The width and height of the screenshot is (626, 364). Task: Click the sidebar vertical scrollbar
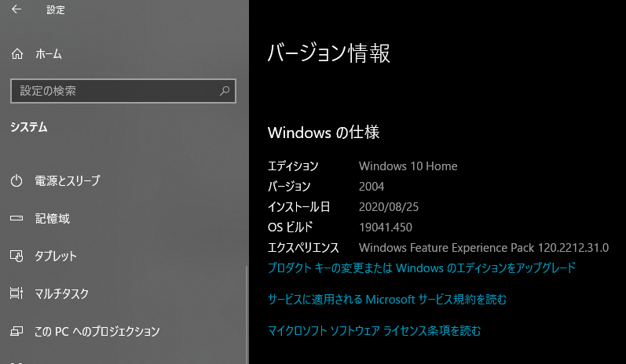click(247, 315)
